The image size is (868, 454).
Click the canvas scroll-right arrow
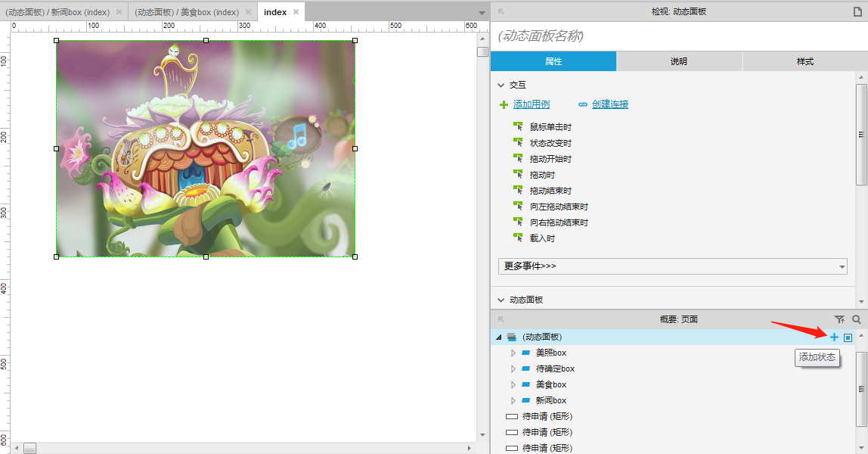(470, 448)
